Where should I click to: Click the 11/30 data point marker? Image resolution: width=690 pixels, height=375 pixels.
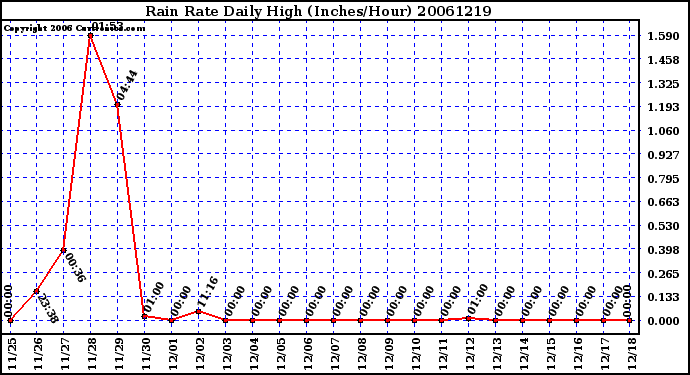point(144,316)
